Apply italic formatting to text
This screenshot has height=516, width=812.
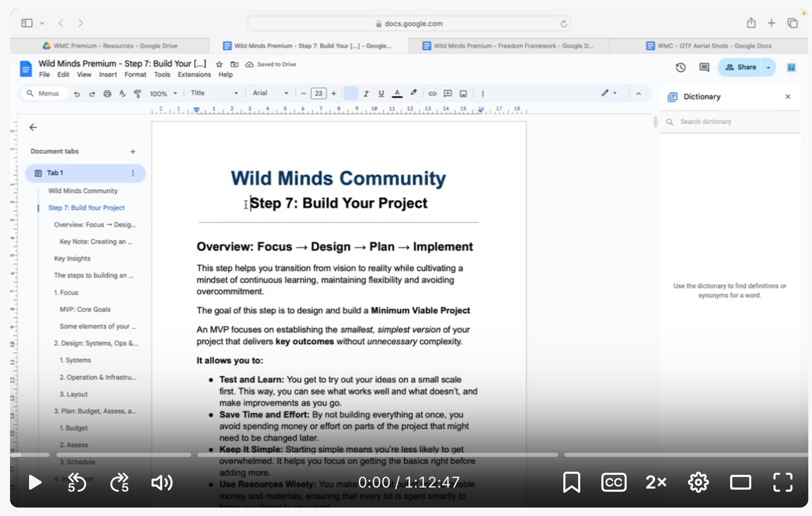(x=365, y=93)
